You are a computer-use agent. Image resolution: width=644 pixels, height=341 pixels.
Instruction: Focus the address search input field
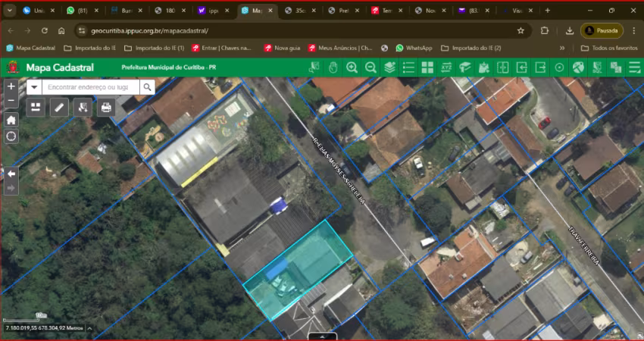[x=90, y=87]
